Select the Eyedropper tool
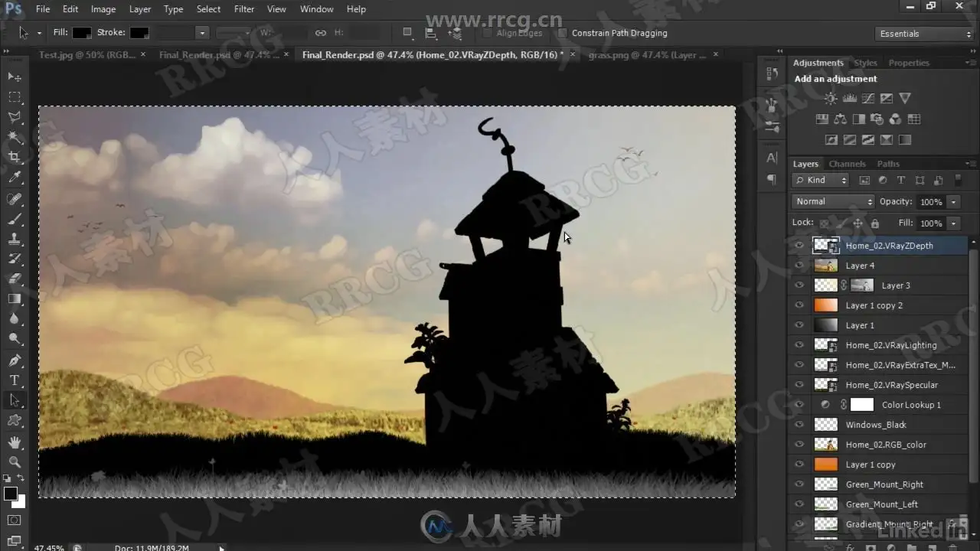Image resolution: width=980 pixels, height=551 pixels. coord(15,178)
